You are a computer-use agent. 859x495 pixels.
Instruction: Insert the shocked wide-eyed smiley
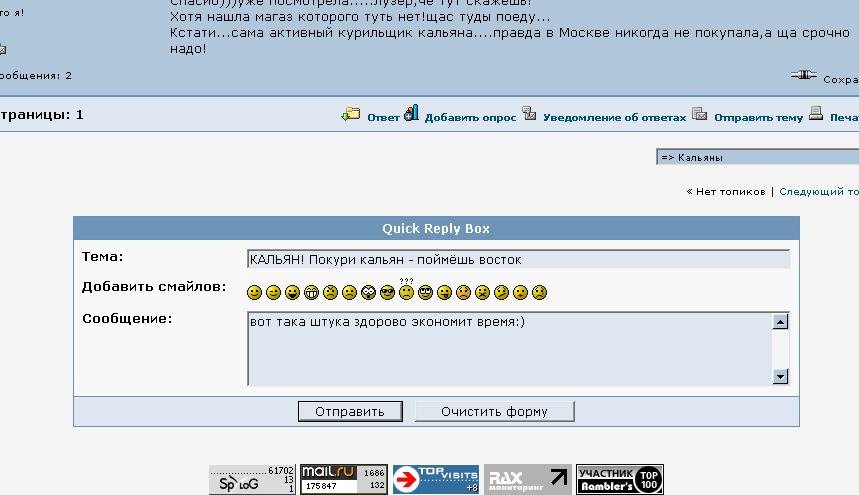(368, 293)
